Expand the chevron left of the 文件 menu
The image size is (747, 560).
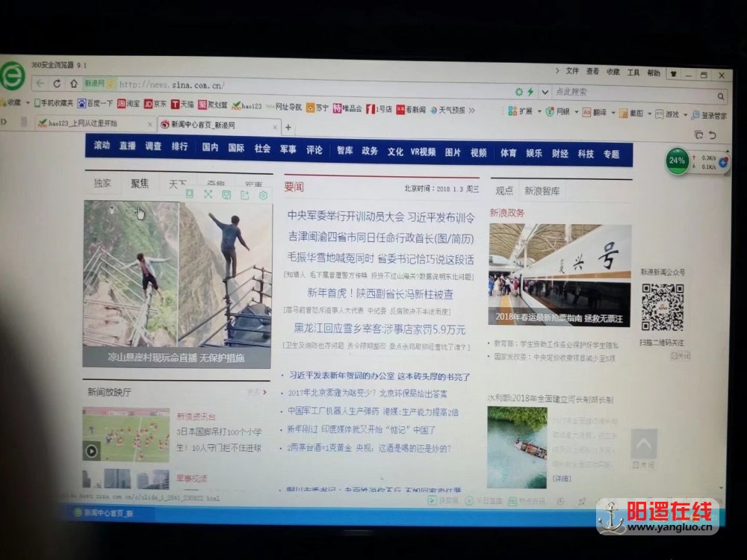(557, 70)
